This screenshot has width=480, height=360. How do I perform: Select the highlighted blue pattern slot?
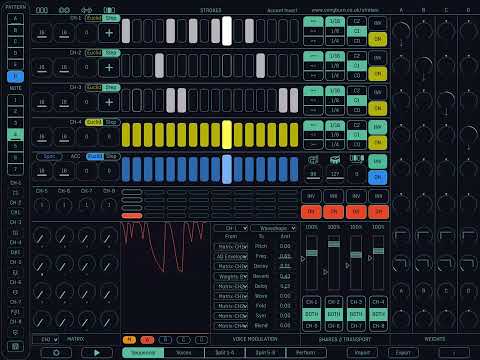click(x=15, y=76)
